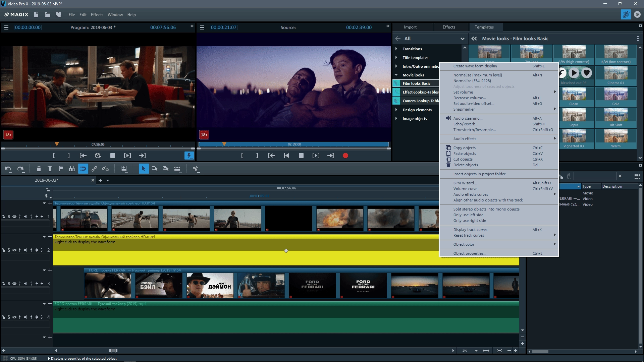Stop playback in the program monitor
This screenshot has height=362, width=644.
point(113,156)
